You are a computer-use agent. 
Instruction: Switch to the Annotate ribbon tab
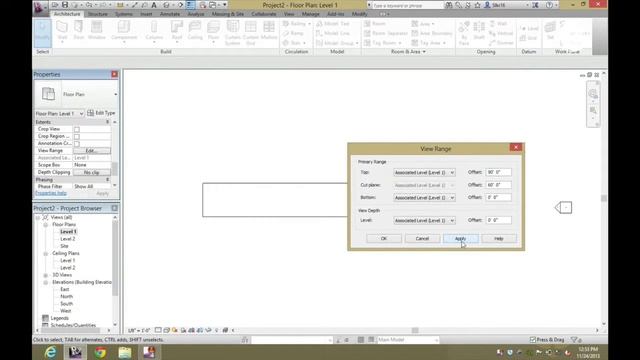(x=170, y=14)
